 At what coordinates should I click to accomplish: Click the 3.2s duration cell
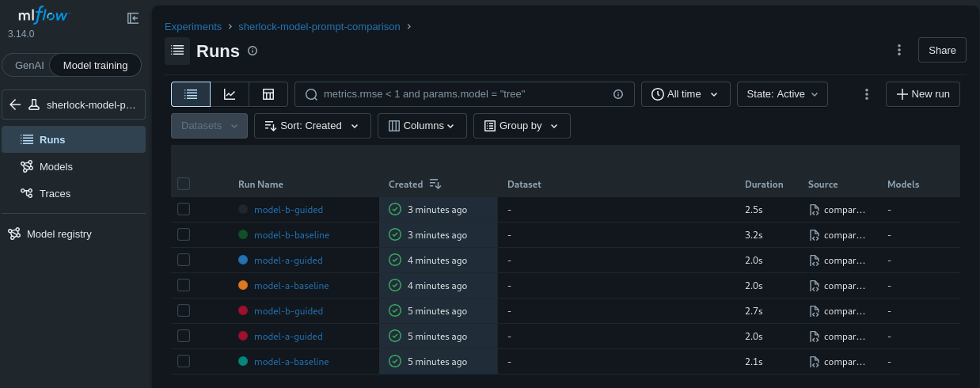pyautogui.click(x=754, y=235)
